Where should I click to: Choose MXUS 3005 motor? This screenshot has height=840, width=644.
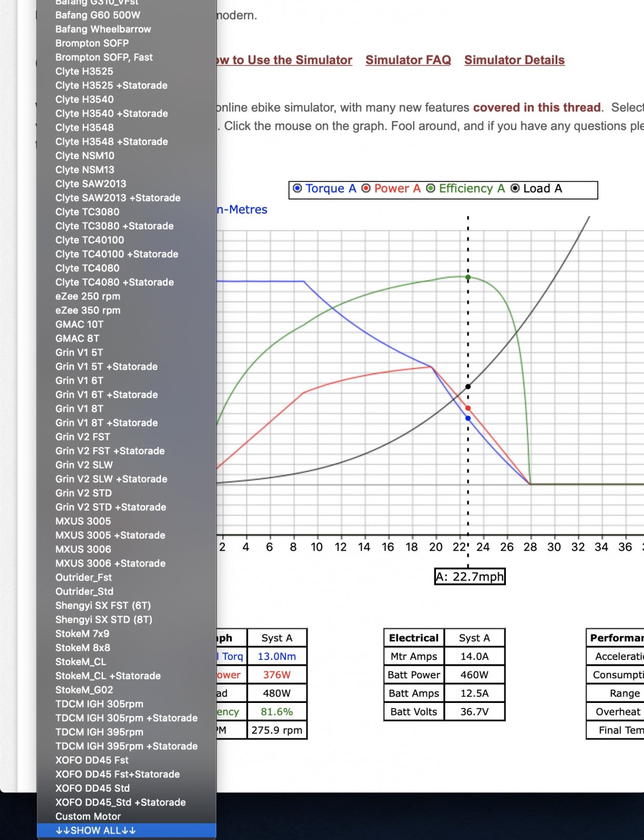pyautogui.click(x=127, y=521)
